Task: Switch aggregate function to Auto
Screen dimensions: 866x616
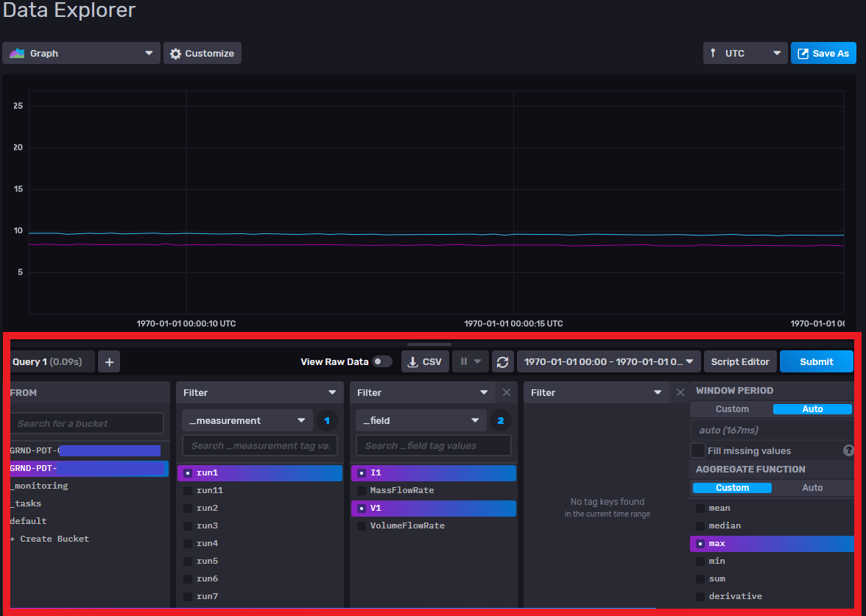Action: 812,488
